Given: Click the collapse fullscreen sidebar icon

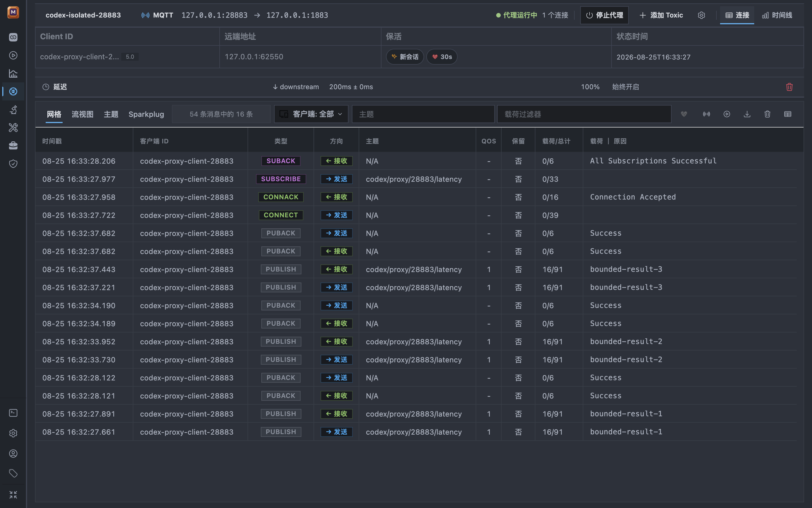Looking at the screenshot, I should pyautogui.click(x=13, y=494).
